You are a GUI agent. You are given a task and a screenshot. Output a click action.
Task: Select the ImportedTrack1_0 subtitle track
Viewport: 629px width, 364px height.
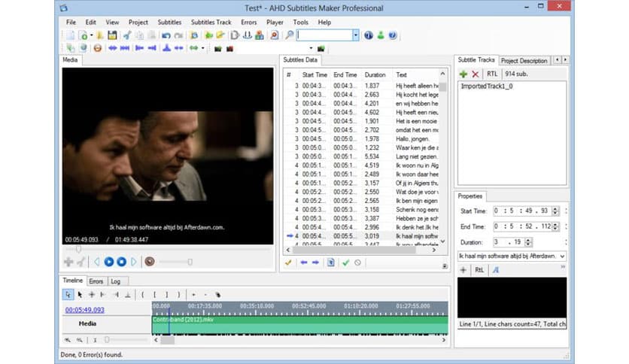coord(487,86)
